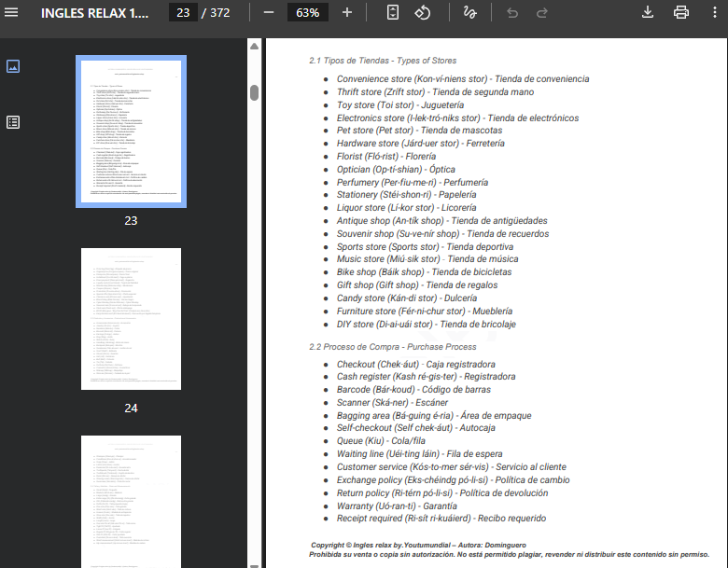Undo the last annotation
Screen dimensions: 728x568
point(511,13)
